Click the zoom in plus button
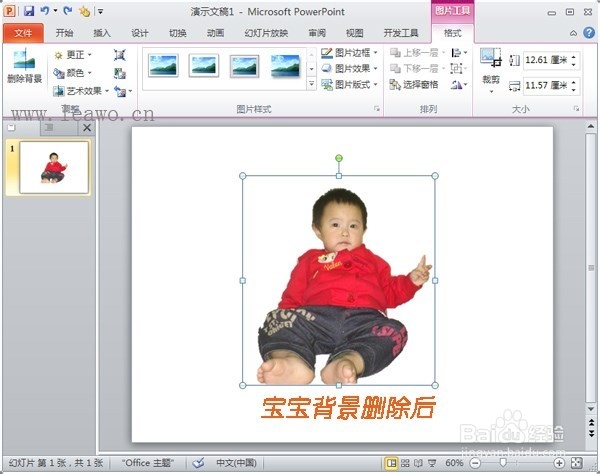Image resolution: width=600 pixels, height=474 pixels. click(x=559, y=463)
